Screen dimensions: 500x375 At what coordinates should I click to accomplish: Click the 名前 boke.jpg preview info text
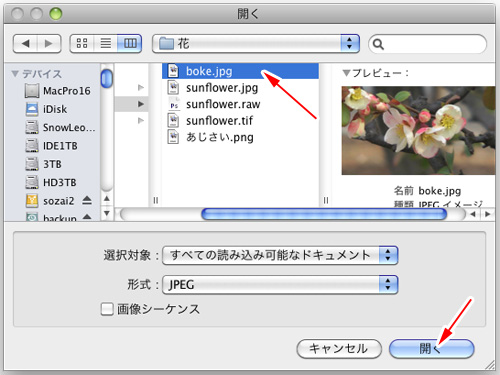pos(427,191)
